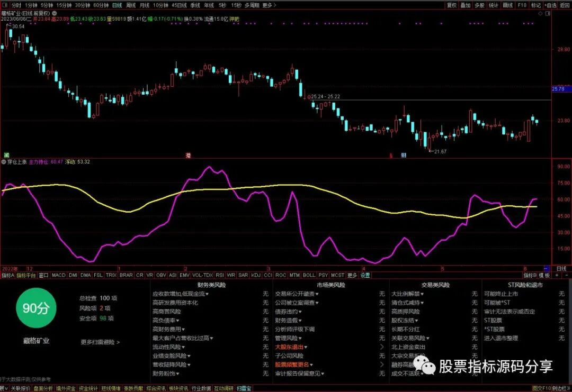Add stock via +自选 button

point(550,5)
